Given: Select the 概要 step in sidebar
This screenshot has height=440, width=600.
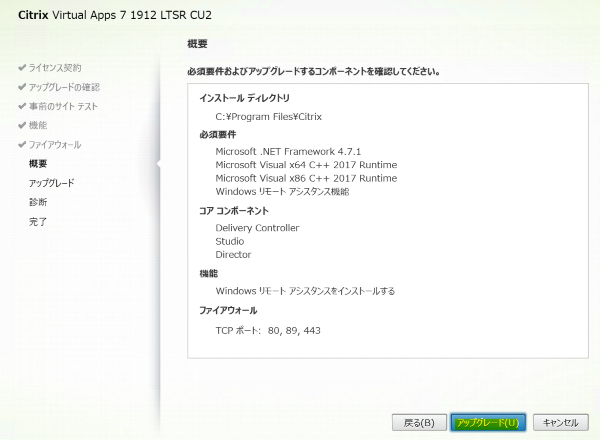Looking at the screenshot, I should click(x=38, y=164).
